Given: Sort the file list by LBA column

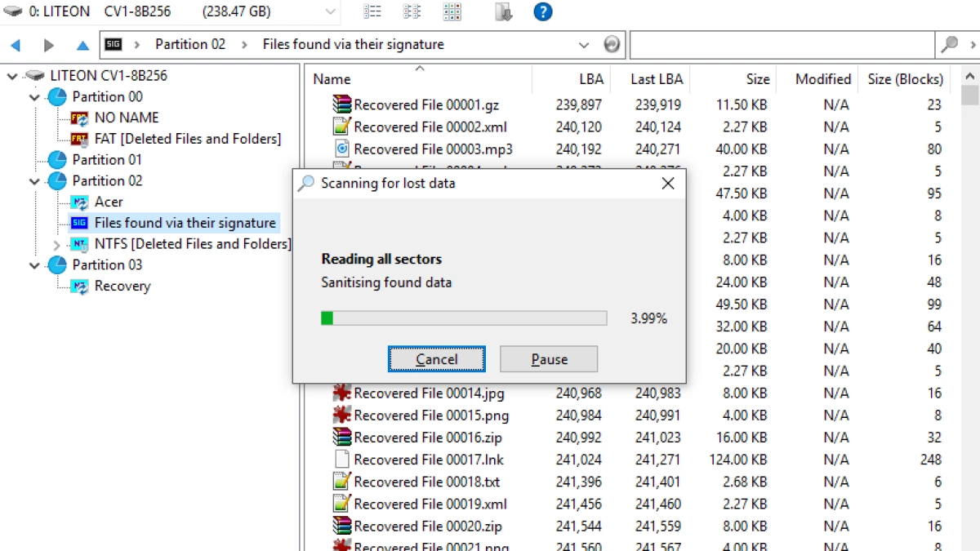Looking at the screenshot, I should click(590, 79).
